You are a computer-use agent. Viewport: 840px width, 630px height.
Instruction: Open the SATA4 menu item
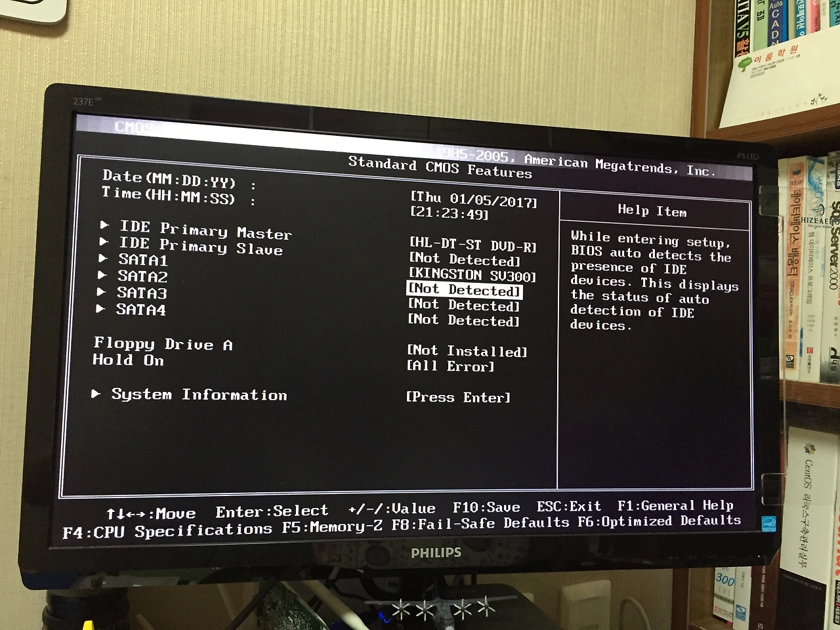[x=141, y=309]
